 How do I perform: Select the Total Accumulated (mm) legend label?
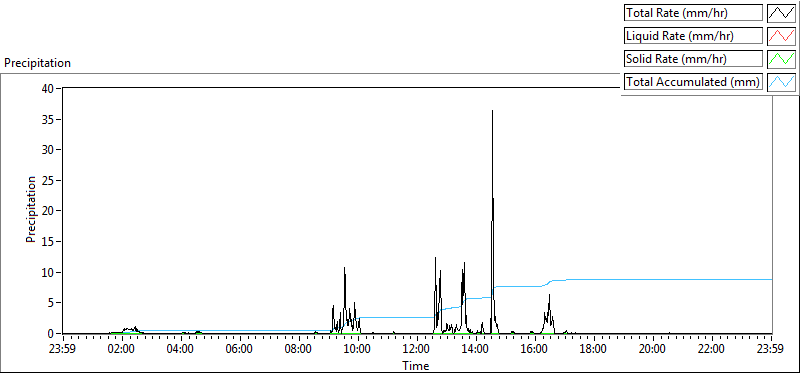coord(694,82)
